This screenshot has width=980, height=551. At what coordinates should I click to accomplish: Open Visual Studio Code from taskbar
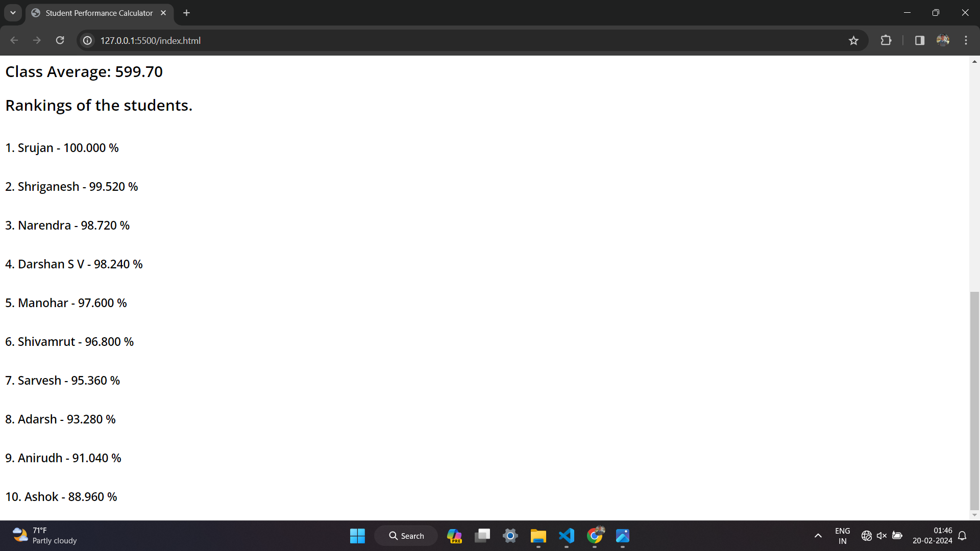pos(567,536)
